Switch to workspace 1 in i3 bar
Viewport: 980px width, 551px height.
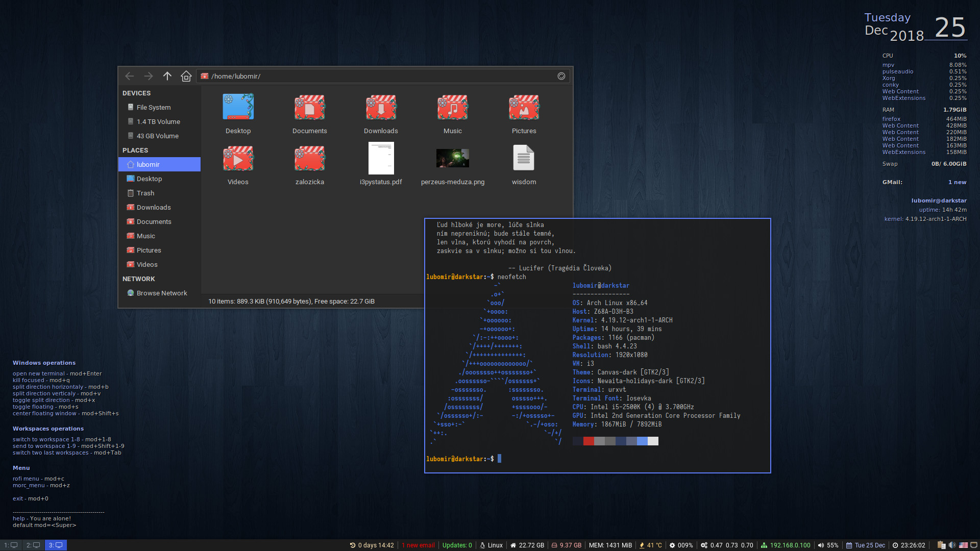pyautogui.click(x=11, y=545)
